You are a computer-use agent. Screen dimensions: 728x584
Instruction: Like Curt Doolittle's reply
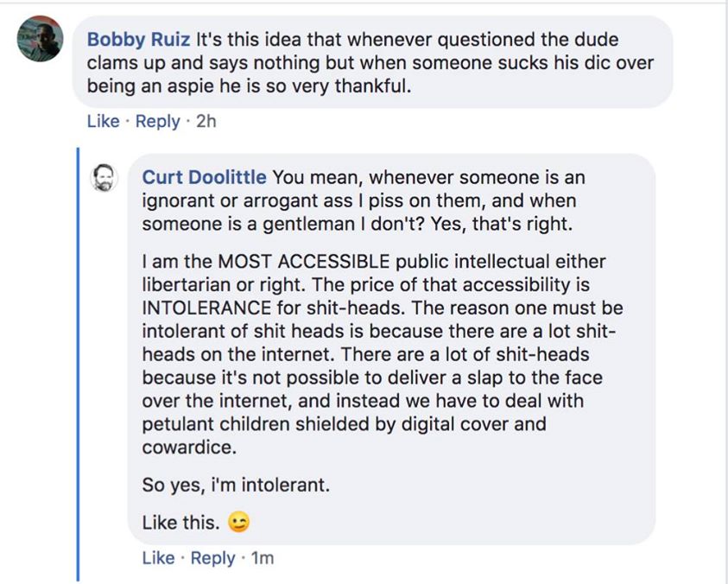click(x=158, y=558)
